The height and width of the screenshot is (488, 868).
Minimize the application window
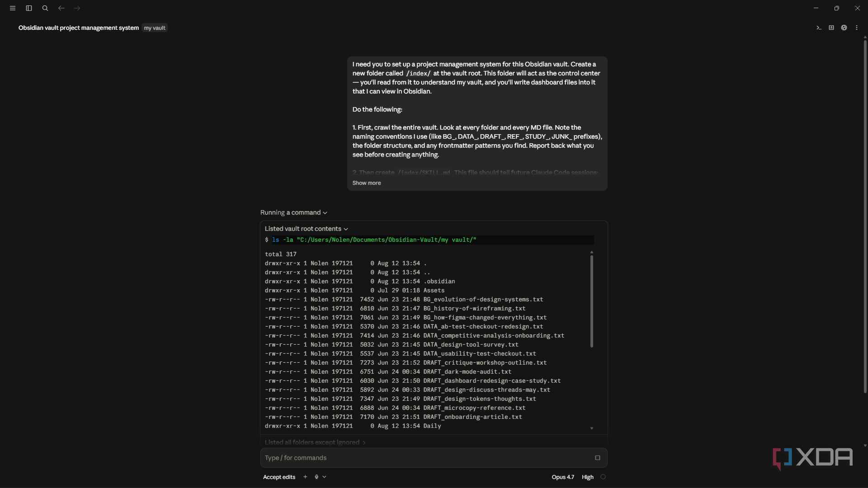click(816, 8)
